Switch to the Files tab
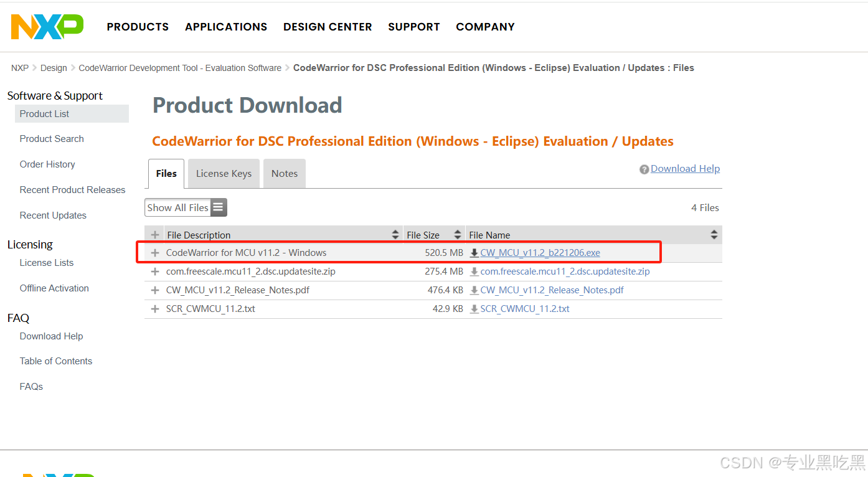Viewport: 868px width, 477px height. coord(166,174)
